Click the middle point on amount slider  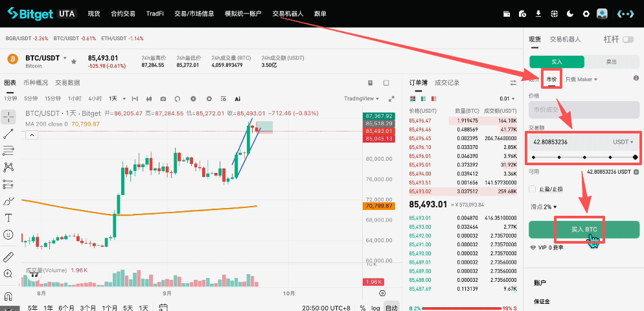584,157
